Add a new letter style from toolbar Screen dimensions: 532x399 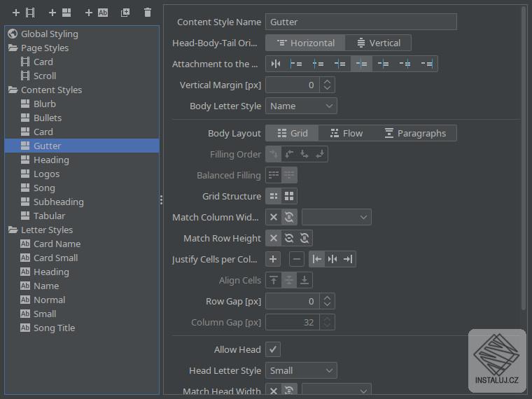pos(97,13)
